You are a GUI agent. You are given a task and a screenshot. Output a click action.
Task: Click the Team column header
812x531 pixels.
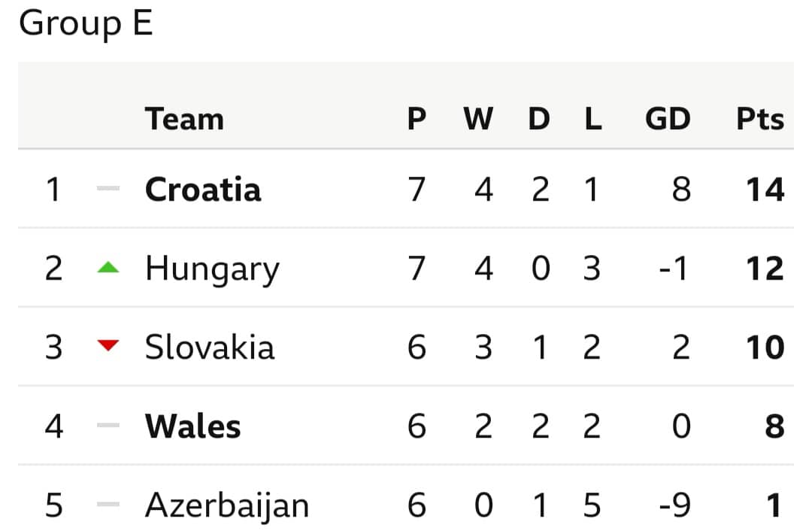tap(184, 119)
